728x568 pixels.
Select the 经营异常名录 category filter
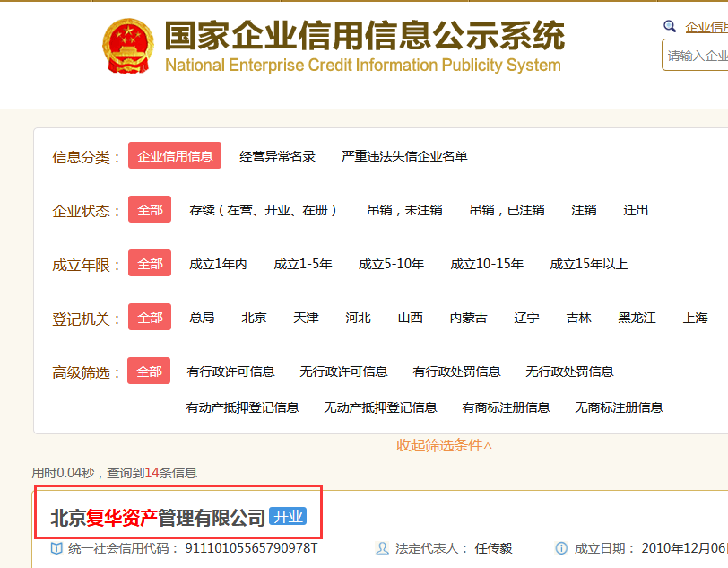click(x=277, y=156)
